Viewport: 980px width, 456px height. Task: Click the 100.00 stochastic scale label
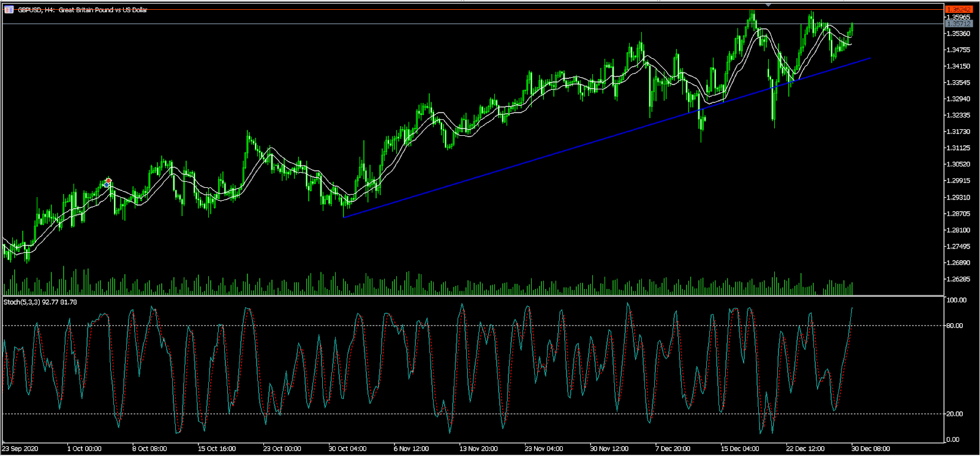(956, 300)
